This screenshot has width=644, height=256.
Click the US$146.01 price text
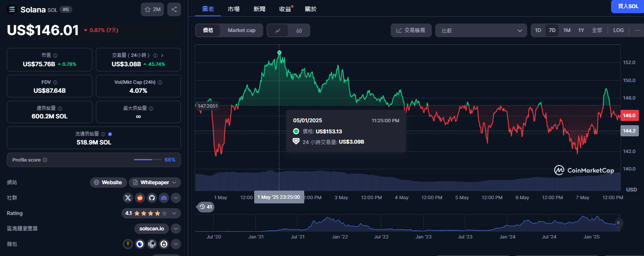pos(43,30)
